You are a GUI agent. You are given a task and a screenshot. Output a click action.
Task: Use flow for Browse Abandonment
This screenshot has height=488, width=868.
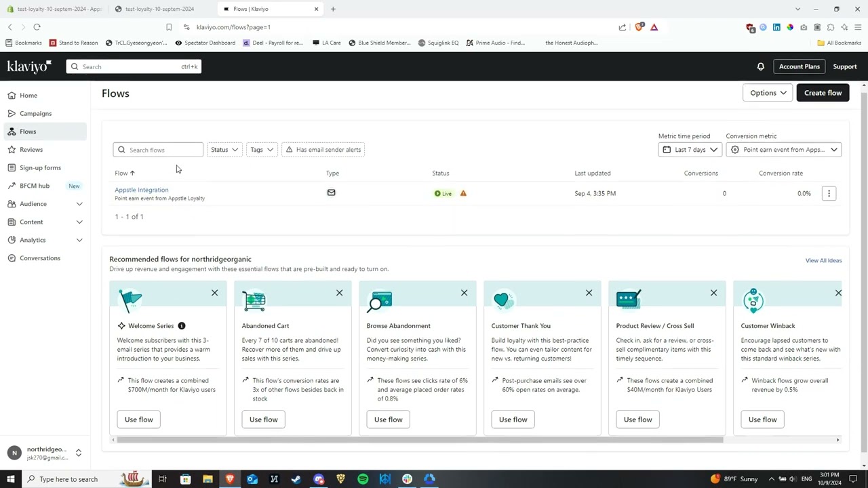click(x=389, y=420)
